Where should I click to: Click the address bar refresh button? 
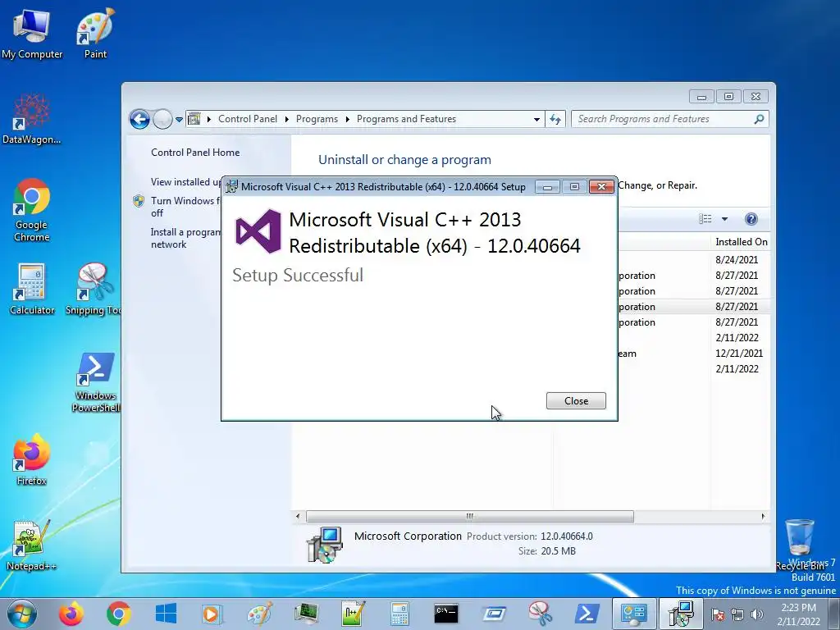(x=555, y=119)
